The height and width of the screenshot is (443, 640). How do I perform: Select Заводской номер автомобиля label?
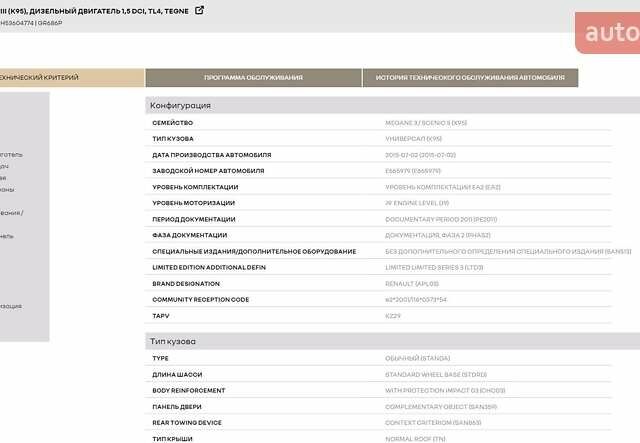(208, 171)
